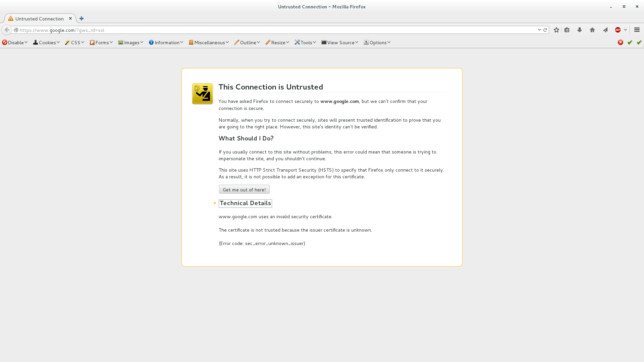The height and width of the screenshot is (362, 644).
Task: Close the Untrusted Connection tab
Action: [x=70, y=19]
